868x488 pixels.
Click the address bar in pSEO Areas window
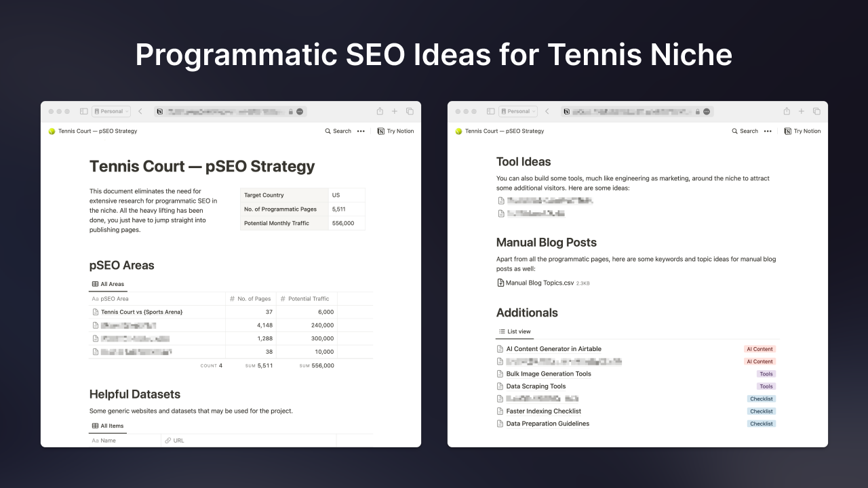tap(230, 111)
